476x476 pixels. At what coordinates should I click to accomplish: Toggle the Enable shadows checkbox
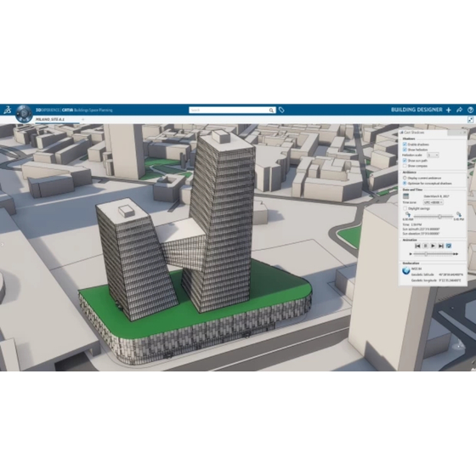(x=405, y=144)
